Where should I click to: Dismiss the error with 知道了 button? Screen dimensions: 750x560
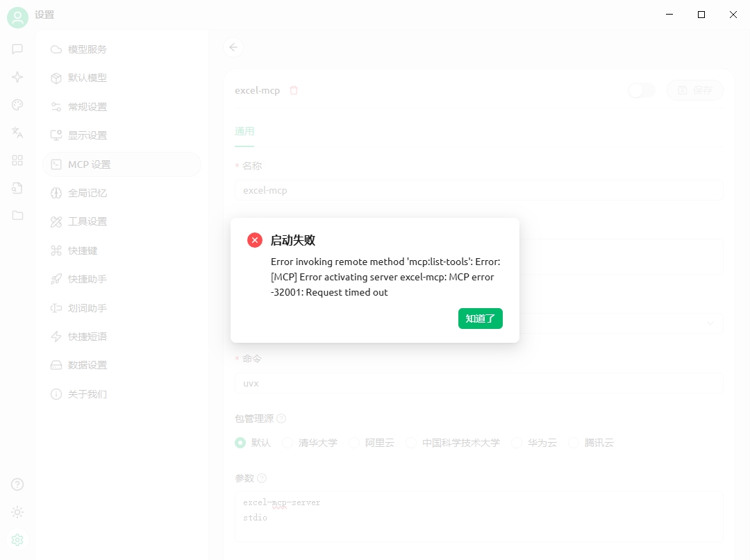tap(481, 319)
